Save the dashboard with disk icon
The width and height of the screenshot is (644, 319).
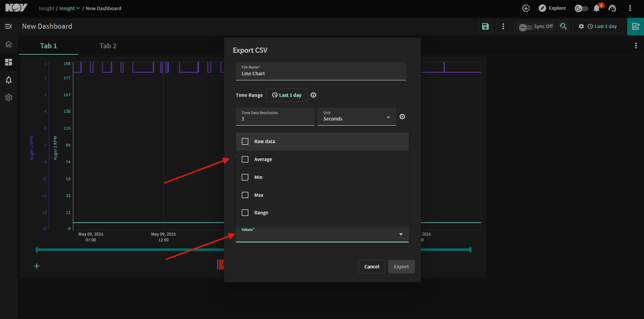(485, 26)
